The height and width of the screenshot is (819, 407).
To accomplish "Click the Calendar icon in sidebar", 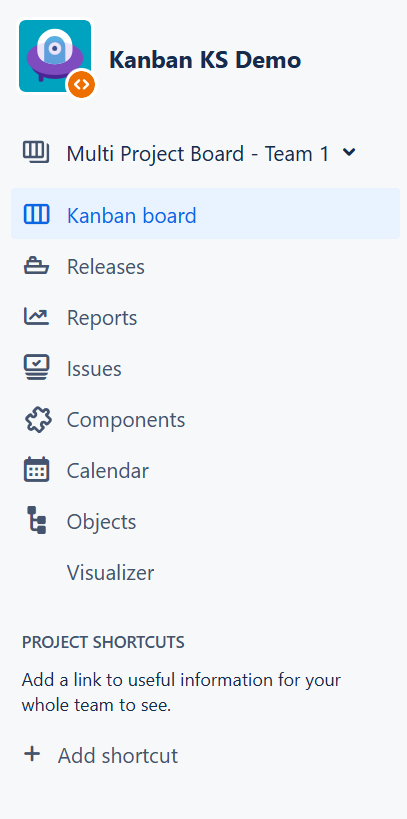I will pos(37,470).
